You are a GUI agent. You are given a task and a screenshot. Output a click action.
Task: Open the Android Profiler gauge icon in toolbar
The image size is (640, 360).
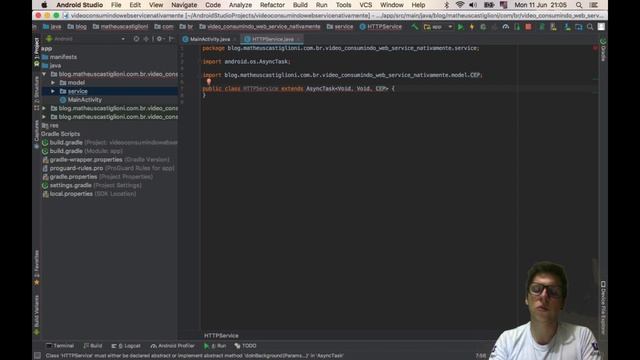point(506,27)
